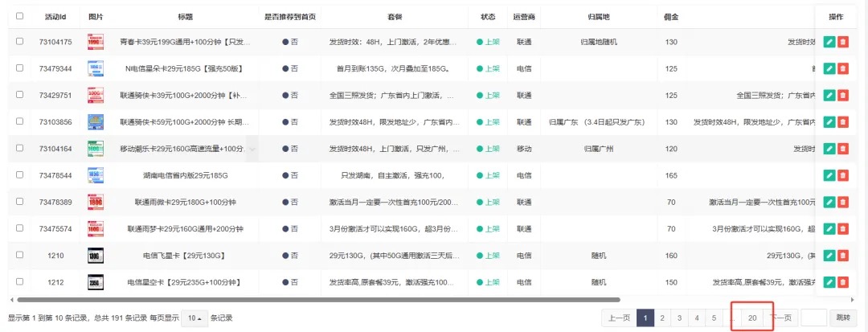Delete row with ID 73429751

point(842,95)
